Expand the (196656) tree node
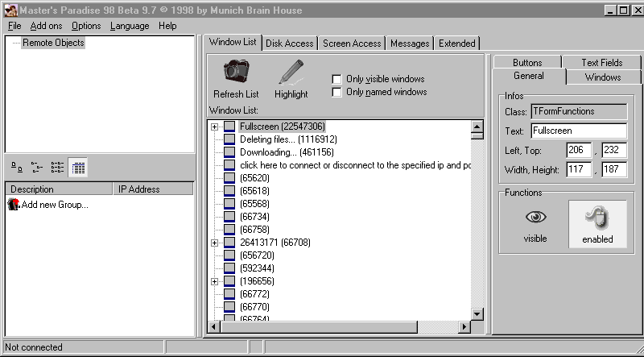Image resolution: width=644 pixels, height=357 pixels. coord(214,281)
